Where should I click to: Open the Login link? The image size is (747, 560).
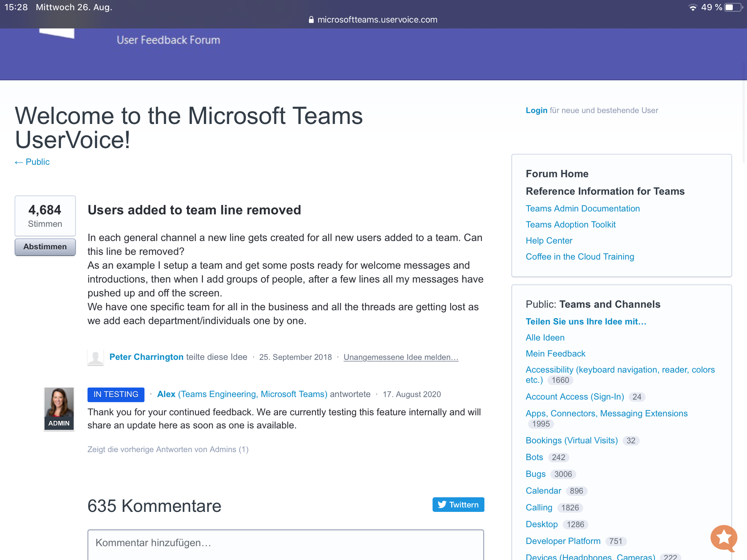(536, 111)
